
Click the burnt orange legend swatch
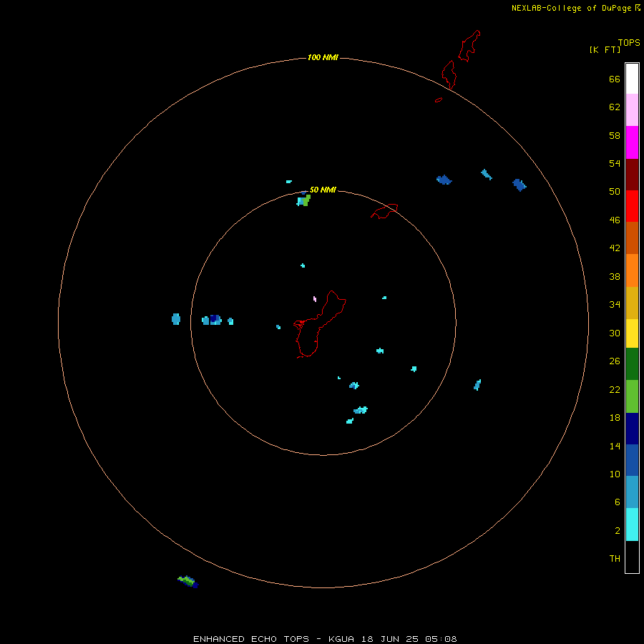click(632, 238)
